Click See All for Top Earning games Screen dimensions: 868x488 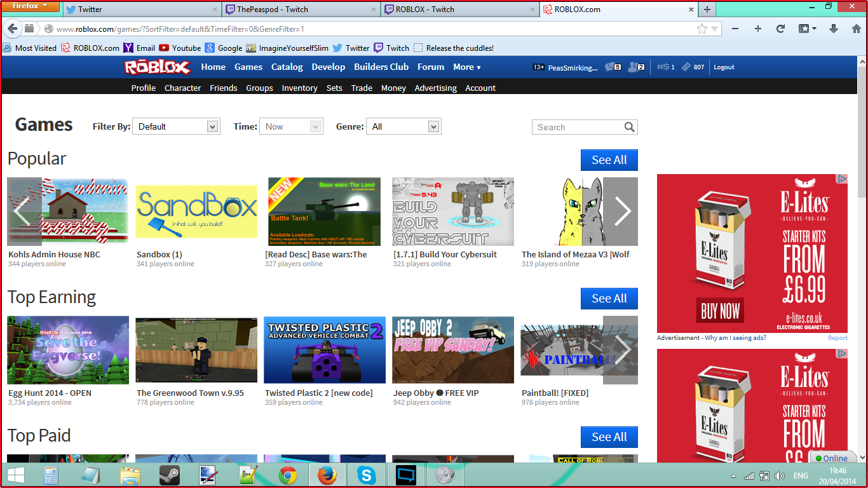(609, 299)
